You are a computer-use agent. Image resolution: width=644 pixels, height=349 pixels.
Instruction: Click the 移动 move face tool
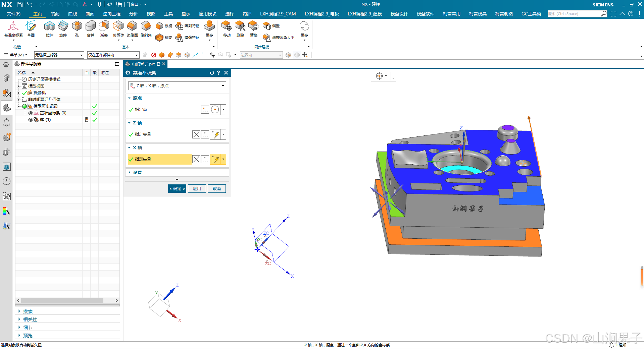click(x=227, y=29)
